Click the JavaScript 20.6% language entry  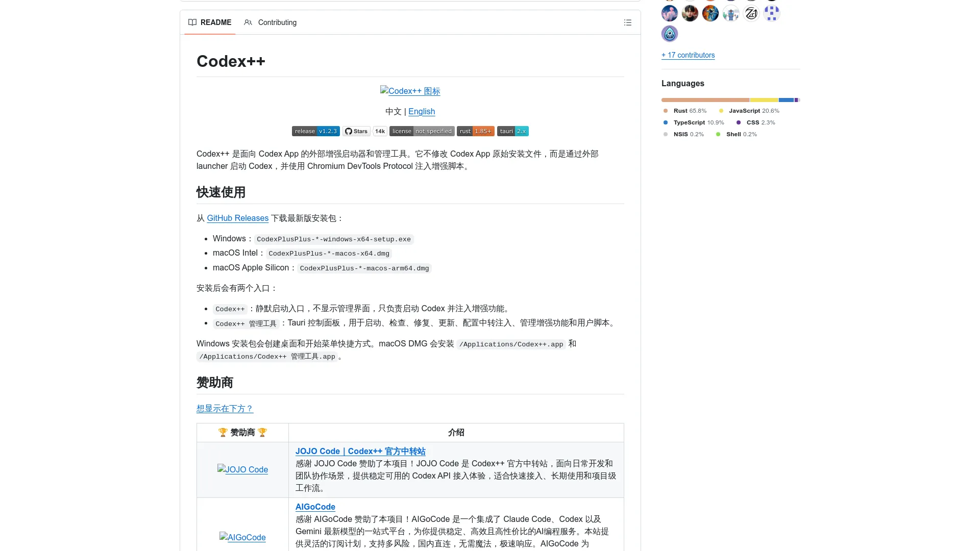click(749, 111)
